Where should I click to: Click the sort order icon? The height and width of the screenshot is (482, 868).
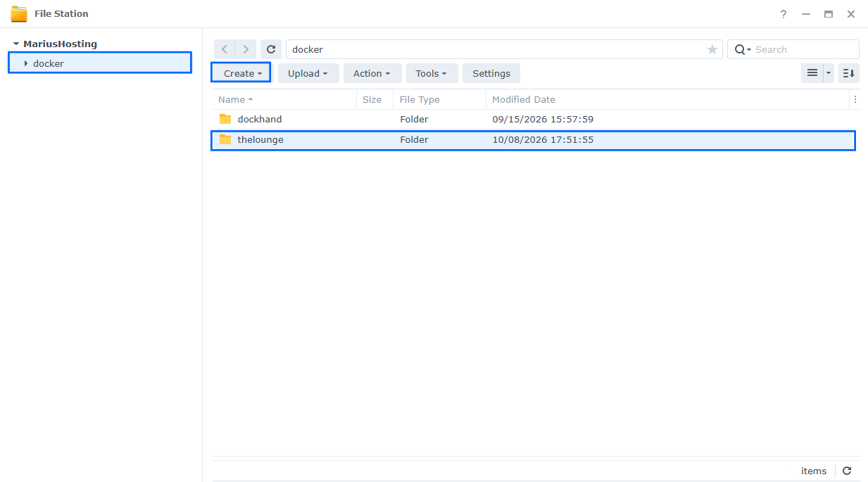coord(849,73)
